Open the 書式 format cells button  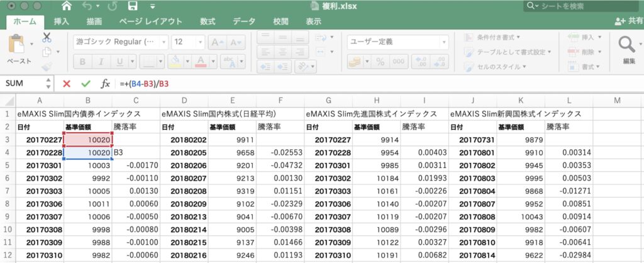pyautogui.click(x=584, y=66)
